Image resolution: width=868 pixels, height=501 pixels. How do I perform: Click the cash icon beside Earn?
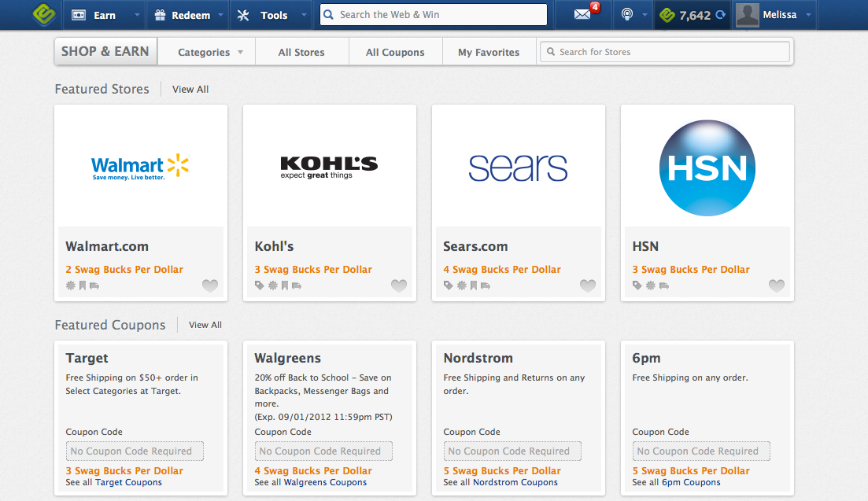[79, 15]
